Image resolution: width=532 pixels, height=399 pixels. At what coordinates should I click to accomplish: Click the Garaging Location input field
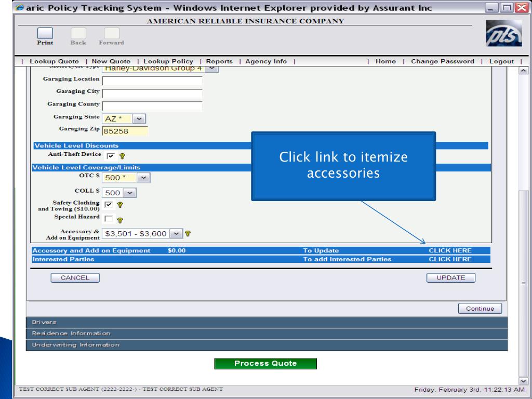point(152,81)
